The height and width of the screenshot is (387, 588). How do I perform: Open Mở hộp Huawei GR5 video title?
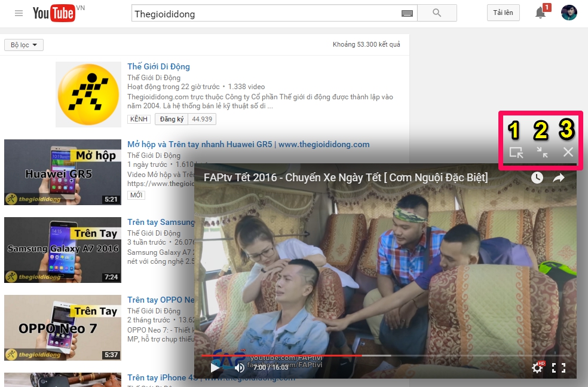pyautogui.click(x=248, y=144)
